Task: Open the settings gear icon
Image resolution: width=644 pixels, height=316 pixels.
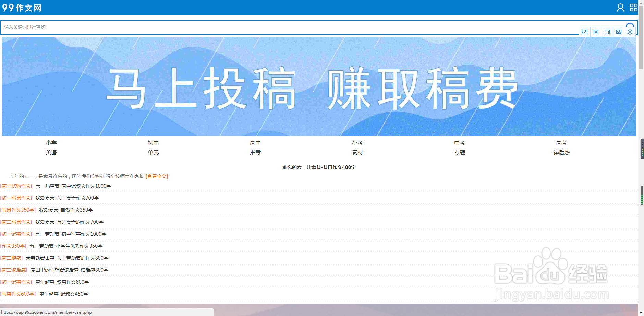Action: coord(630,32)
